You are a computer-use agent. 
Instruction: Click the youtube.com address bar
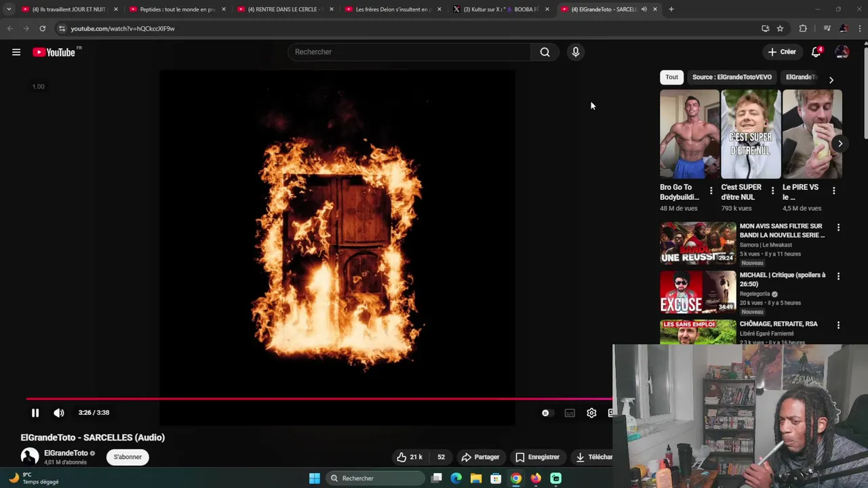tap(407, 28)
